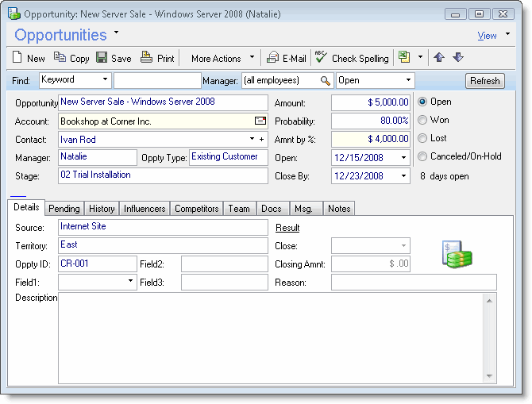Click the View link

pyautogui.click(x=487, y=36)
